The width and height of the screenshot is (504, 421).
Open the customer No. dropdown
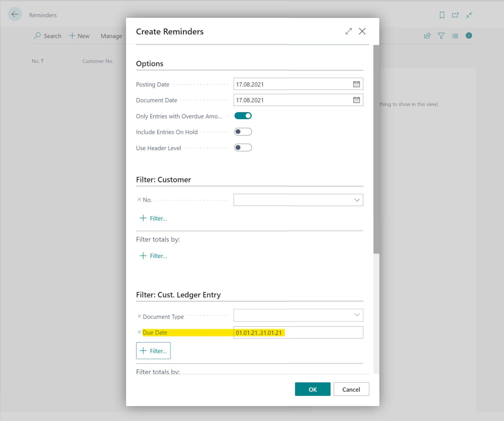click(x=357, y=200)
